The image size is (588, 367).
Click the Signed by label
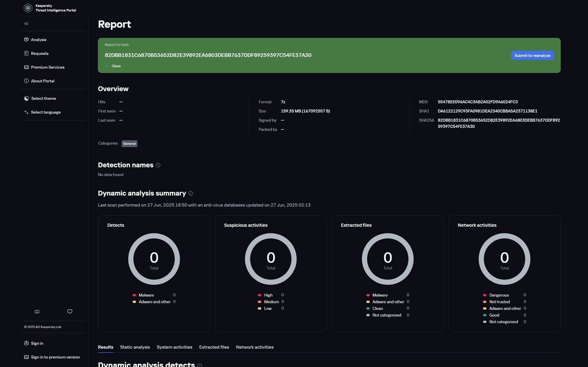[267, 120]
